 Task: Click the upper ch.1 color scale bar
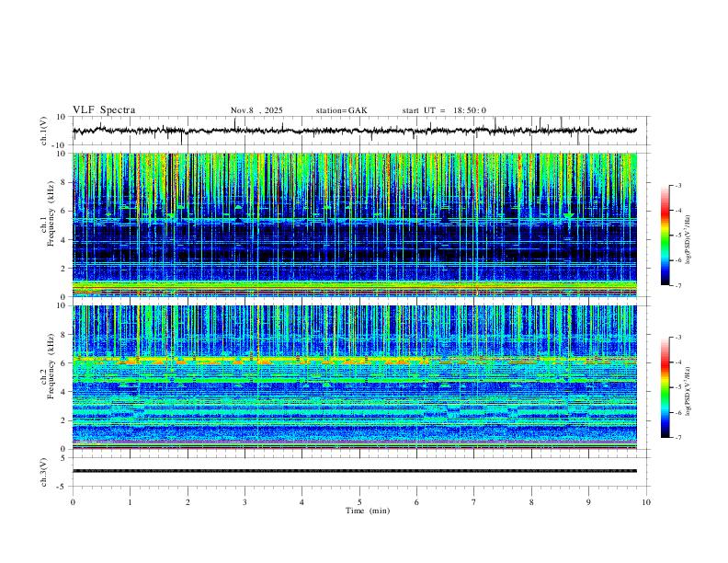click(x=665, y=236)
